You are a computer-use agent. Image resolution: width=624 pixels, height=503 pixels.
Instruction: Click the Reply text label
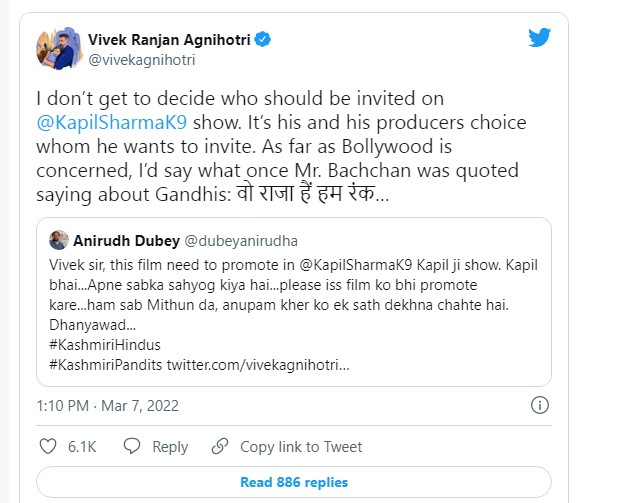click(170, 447)
